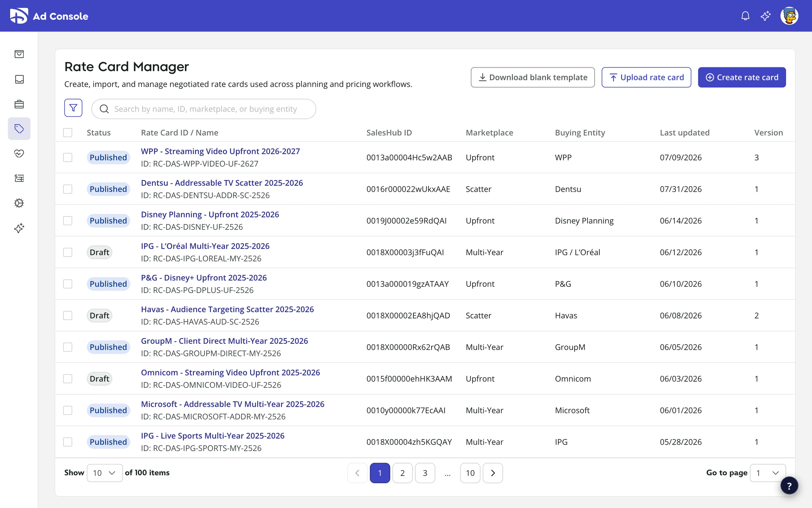Expand the Show 10 items dropdown
The width and height of the screenshot is (812, 508).
[x=105, y=473]
